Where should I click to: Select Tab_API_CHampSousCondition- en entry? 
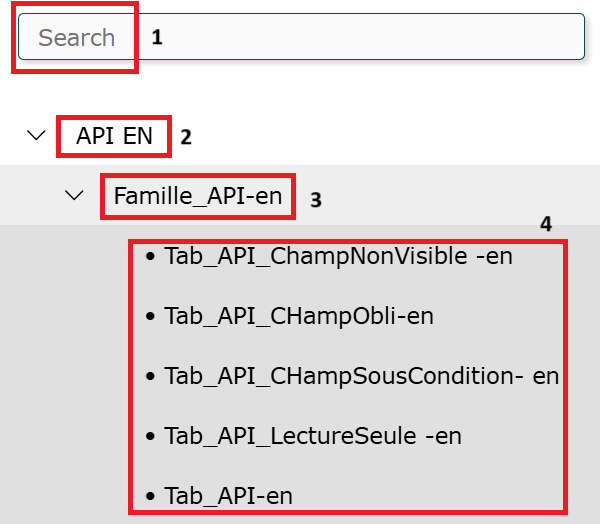(361, 376)
